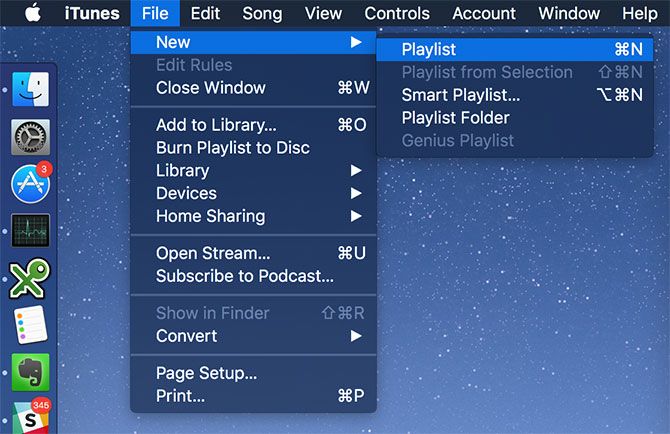Choose Subscribe to Podcast… menu item
This screenshot has width=670, height=434.
pyautogui.click(x=244, y=276)
